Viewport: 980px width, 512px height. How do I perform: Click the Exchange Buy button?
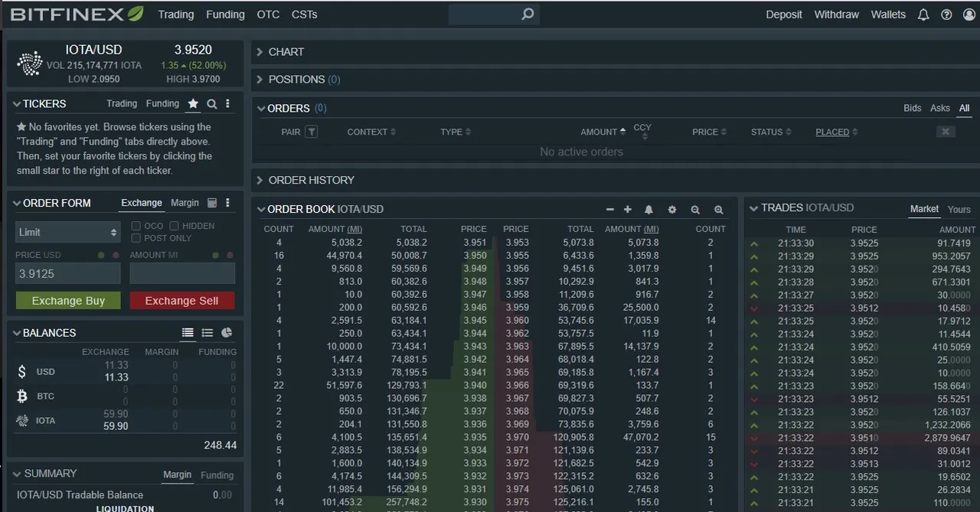(68, 301)
